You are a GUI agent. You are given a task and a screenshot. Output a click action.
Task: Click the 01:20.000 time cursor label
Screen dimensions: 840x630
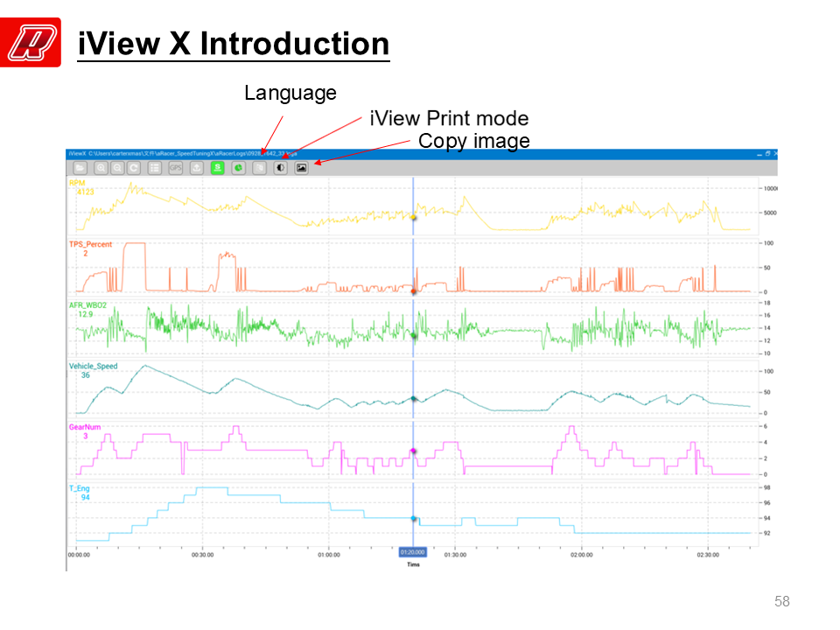click(x=412, y=552)
